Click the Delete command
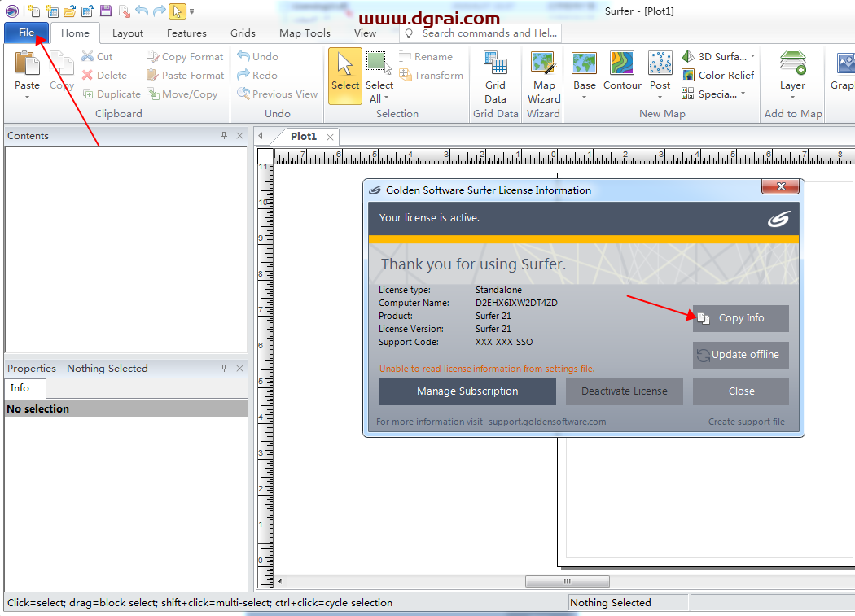The image size is (855, 616). click(104, 75)
